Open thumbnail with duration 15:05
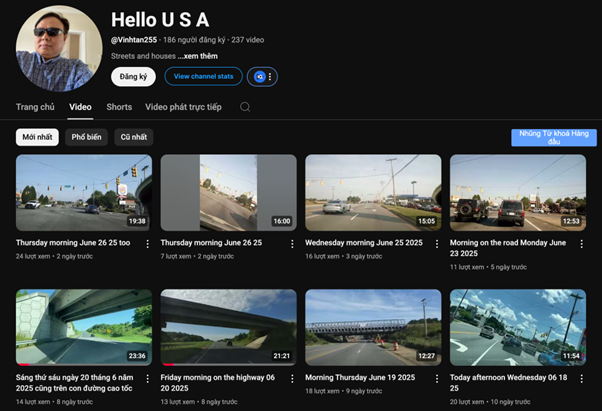The height and width of the screenshot is (411, 602). pos(373,193)
